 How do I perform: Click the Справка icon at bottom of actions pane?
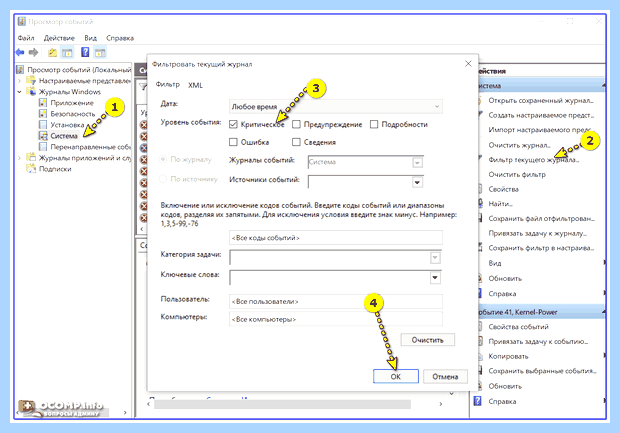pos(478,401)
